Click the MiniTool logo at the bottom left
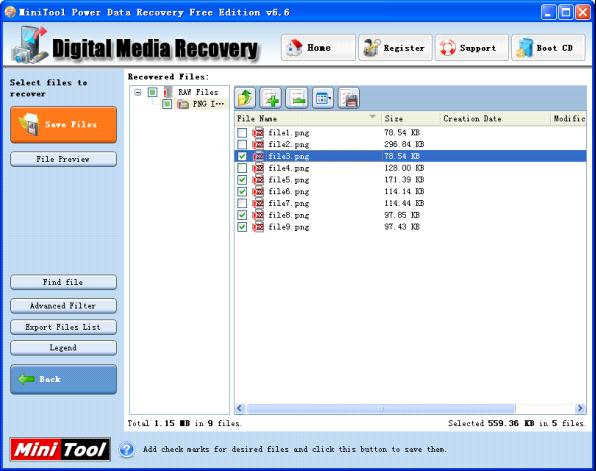 point(60,449)
